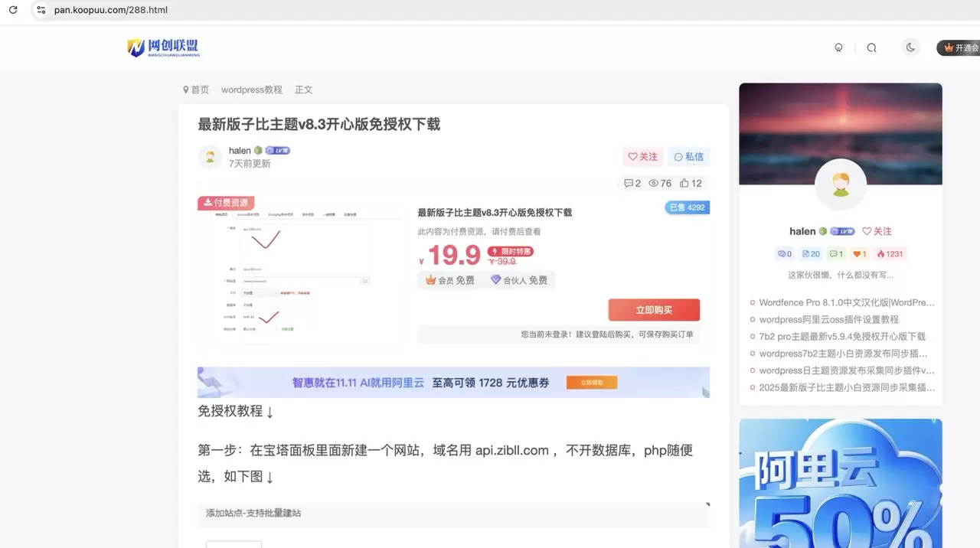The image size is (980, 548).
Task: Focus the address bar showing pan.koopuu.com/288.html
Action: [x=110, y=10]
